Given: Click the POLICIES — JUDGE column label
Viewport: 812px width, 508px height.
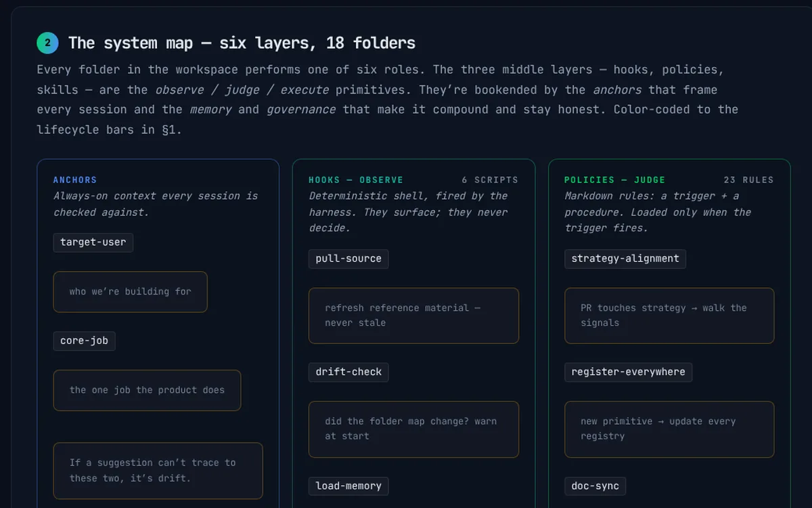Looking at the screenshot, I should click(615, 180).
